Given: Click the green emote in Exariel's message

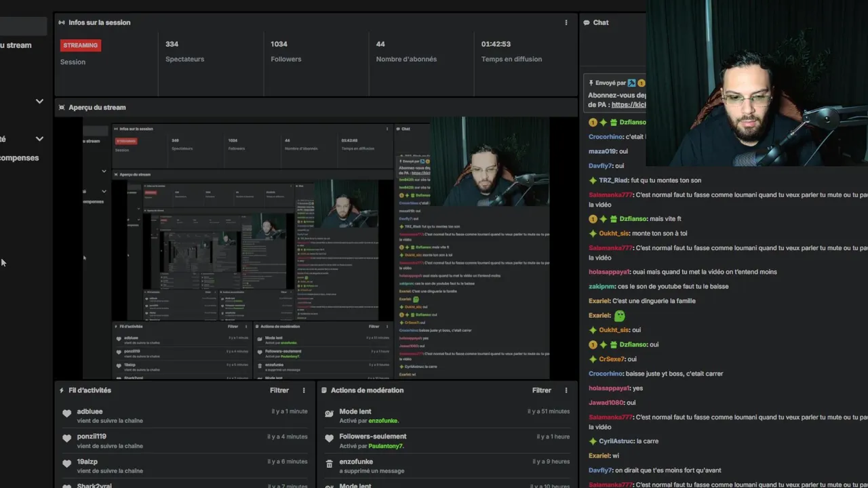Looking at the screenshot, I should click(x=619, y=316).
